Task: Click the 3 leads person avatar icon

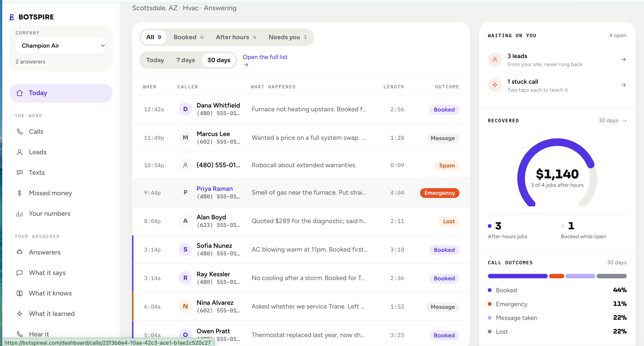Action: coord(495,60)
